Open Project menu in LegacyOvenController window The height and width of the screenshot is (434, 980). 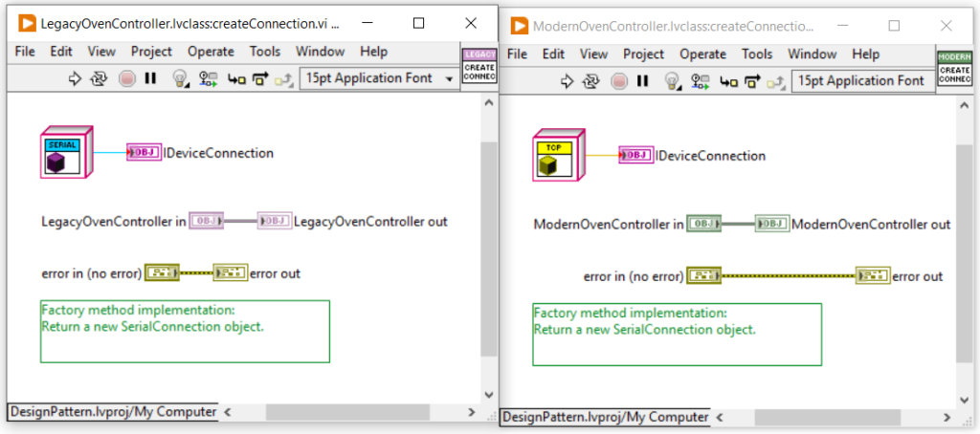pos(151,52)
